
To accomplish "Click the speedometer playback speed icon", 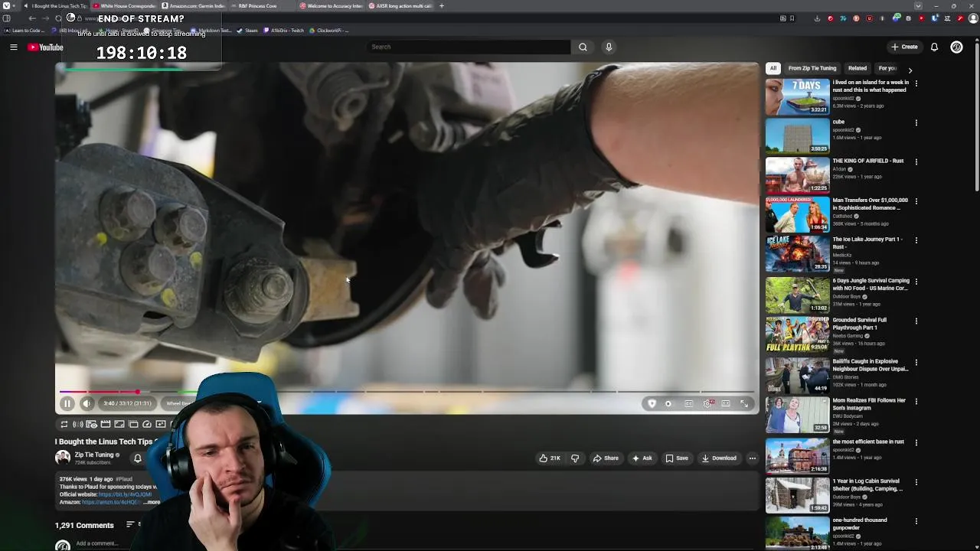I will [147, 424].
